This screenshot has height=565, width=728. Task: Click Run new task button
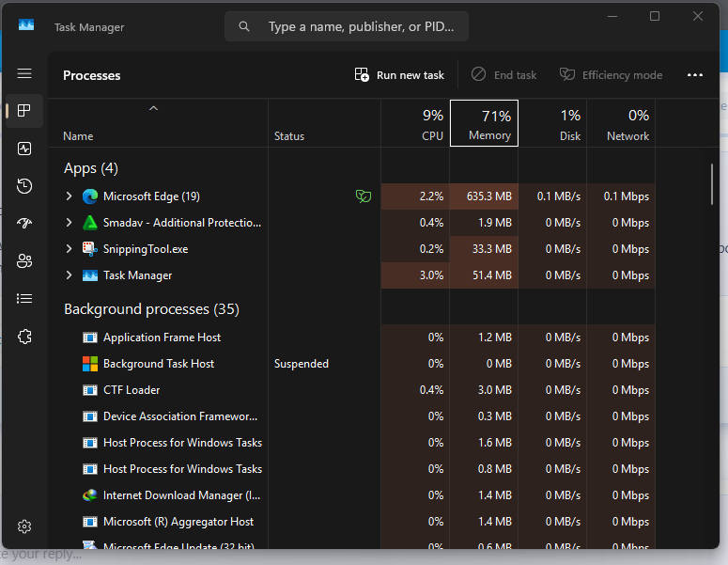click(399, 75)
